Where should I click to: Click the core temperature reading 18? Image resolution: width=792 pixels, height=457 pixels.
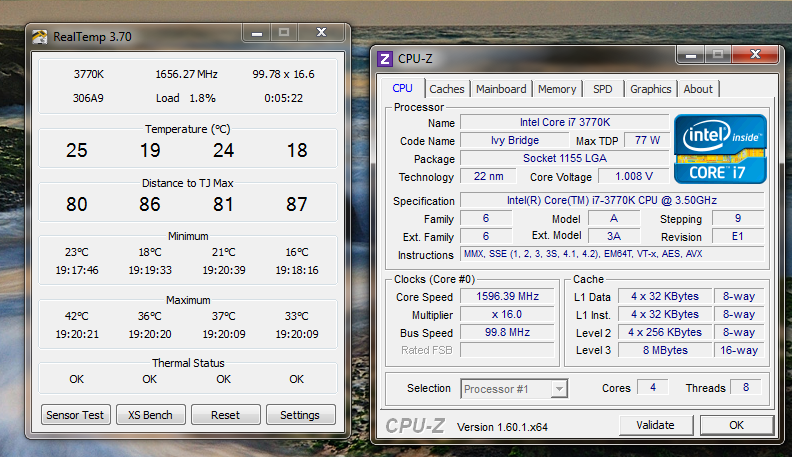(297, 150)
